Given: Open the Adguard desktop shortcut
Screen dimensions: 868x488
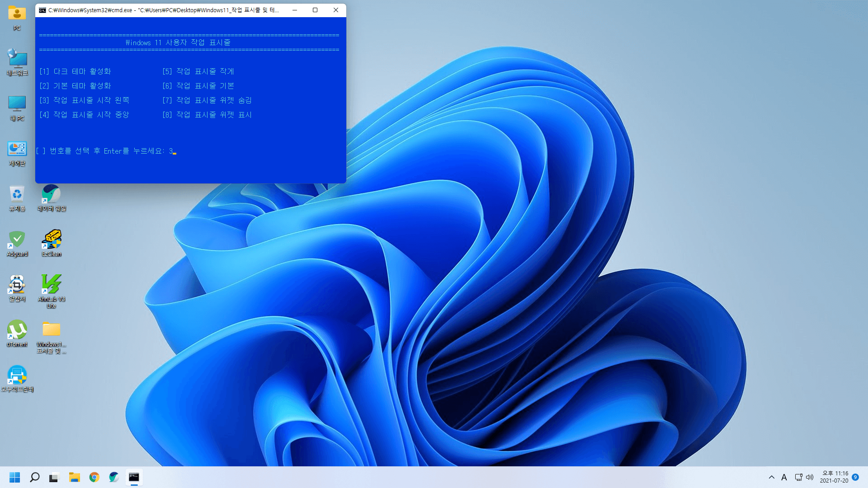Looking at the screenshot, I should point(17,243).
